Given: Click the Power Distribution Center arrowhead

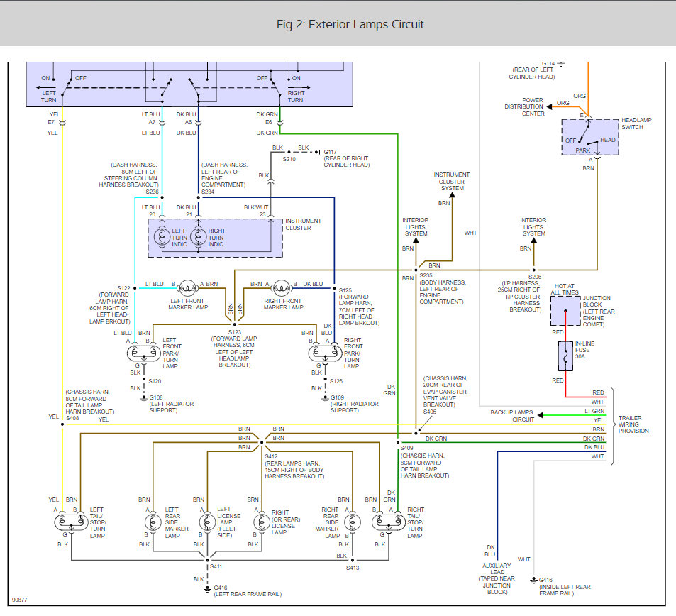Looking at the screenshot, I should click(549, 106).
